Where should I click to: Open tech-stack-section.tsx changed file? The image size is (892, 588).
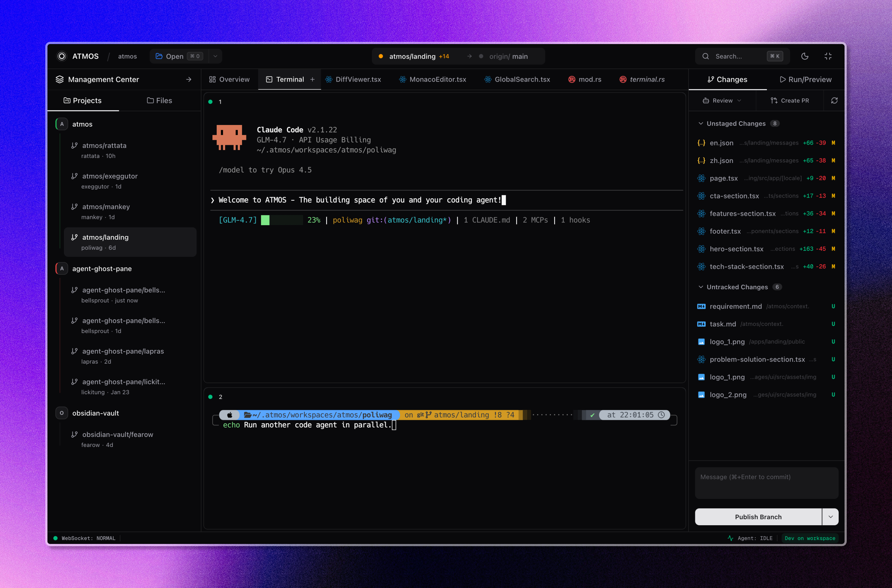tap(767, 267)
